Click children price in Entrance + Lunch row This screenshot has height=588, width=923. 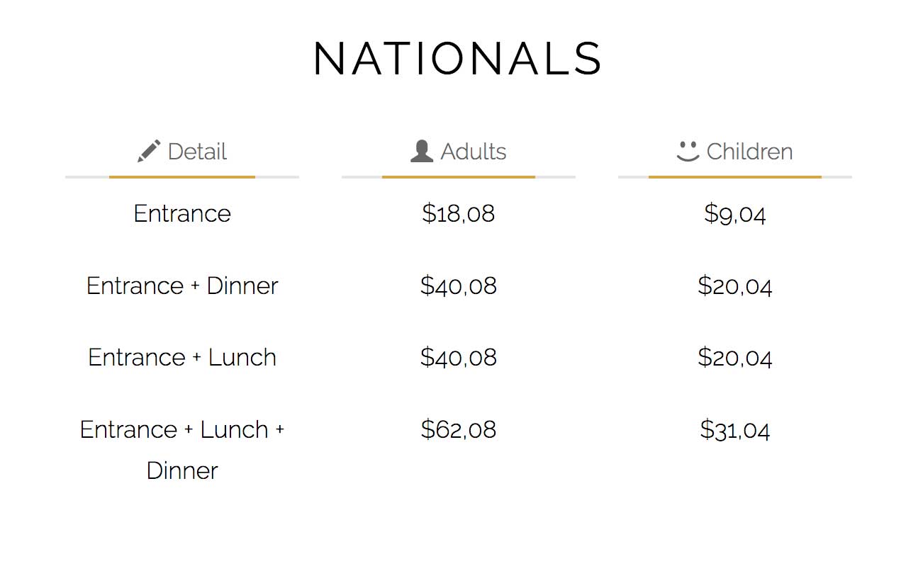tap(735, 357)
